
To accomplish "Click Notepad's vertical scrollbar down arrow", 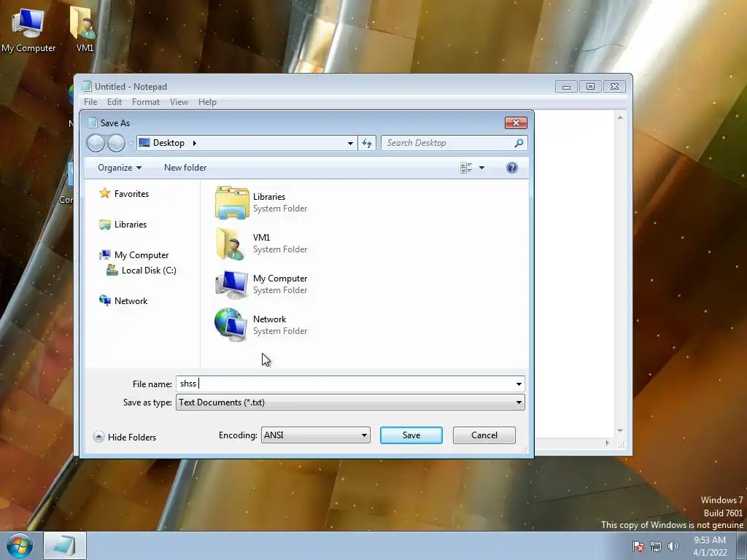I will 620,431.
